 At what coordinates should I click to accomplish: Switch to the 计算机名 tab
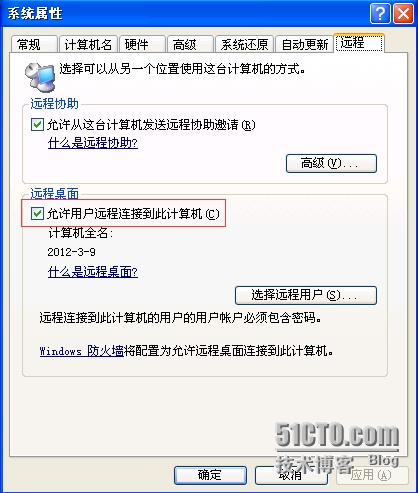click(x=88, y=44)
